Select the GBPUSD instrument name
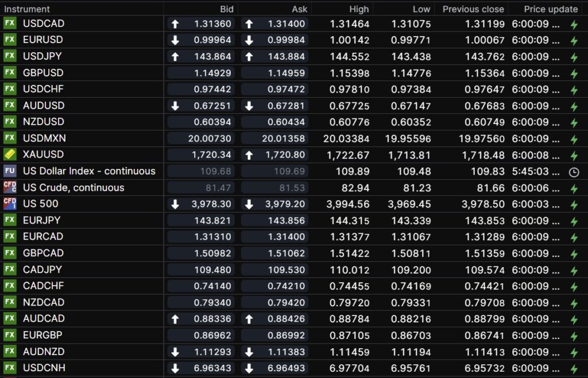This screenshot has height=378, width=588. (x=43, y=73)
